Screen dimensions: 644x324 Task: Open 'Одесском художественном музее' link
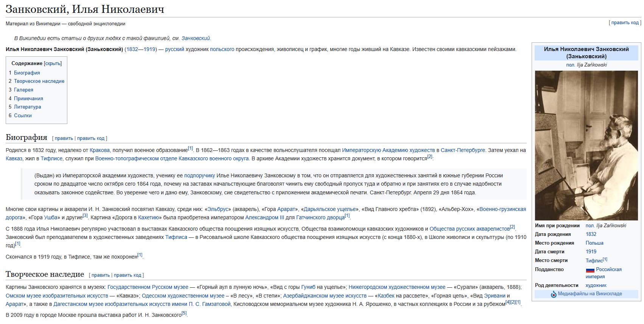tap(183, 296)
